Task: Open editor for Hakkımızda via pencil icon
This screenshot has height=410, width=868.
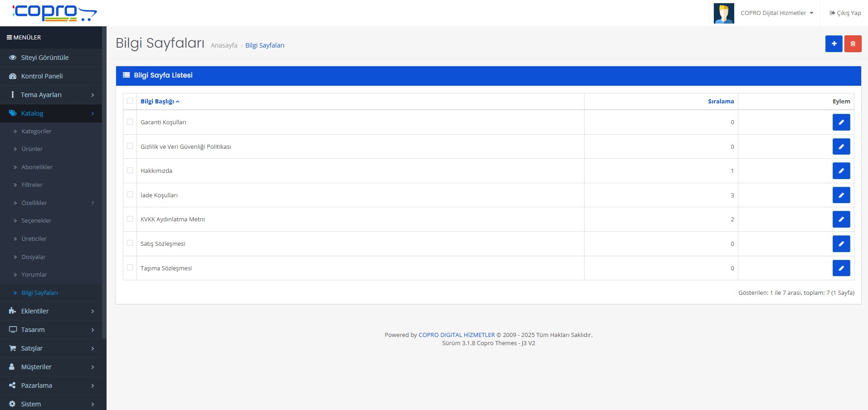Action: tap(841, 171)
